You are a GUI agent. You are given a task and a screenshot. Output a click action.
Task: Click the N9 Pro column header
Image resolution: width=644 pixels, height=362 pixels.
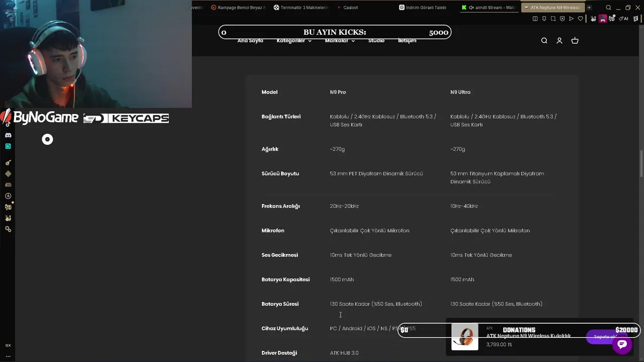pos(338,92)
